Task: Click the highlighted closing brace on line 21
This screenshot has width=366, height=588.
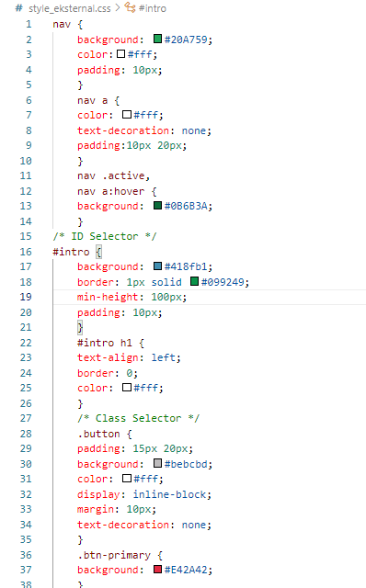Action: coord(80,327)
